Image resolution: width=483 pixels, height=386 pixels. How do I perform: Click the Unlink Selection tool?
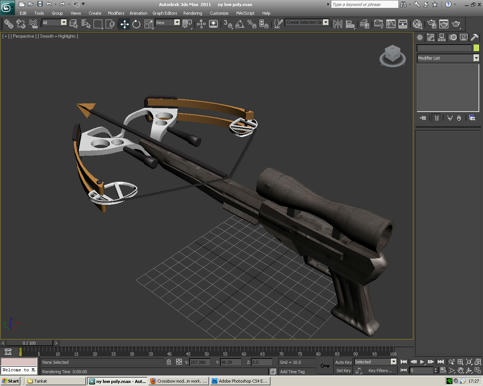point(21,24)
